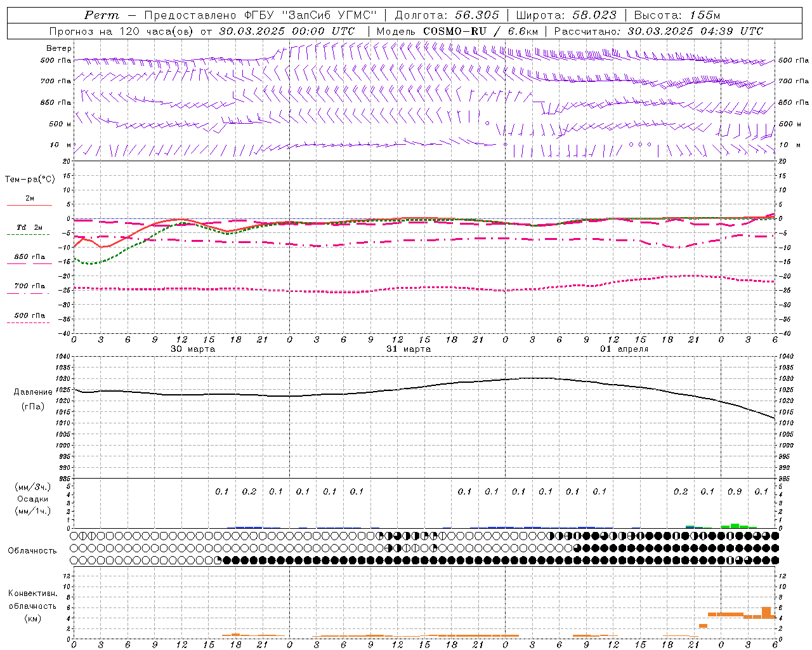Select the "2м" temperature legend entry
The width and height of the screenshot is (812, 650).
tap(30, 198)
